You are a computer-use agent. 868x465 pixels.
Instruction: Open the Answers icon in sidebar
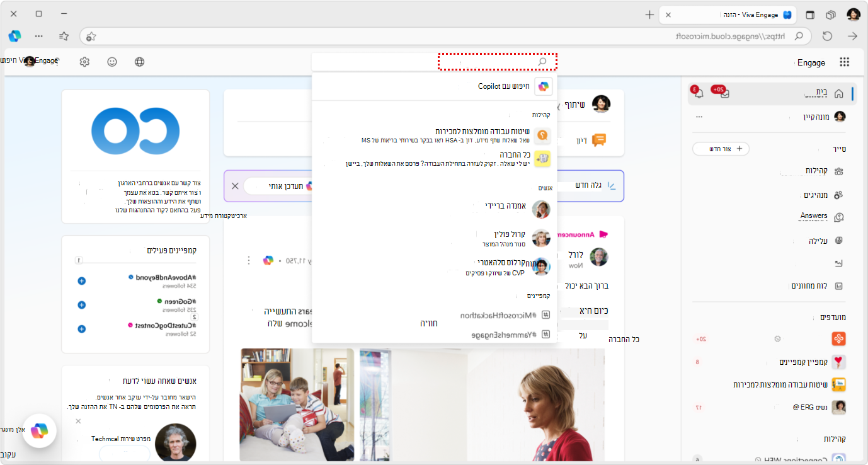pyautogui.click(x=838, y=217)
